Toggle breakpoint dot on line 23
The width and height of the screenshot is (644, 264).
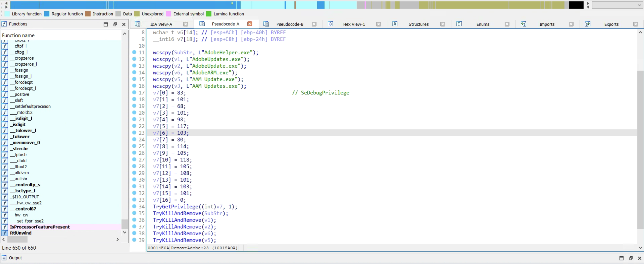134,133
